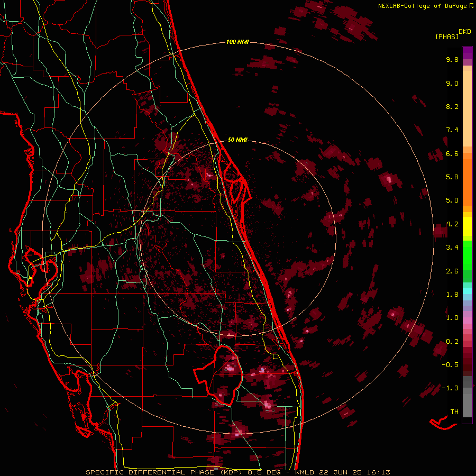Click the [PHAS] legend unit label

(447, 36)
